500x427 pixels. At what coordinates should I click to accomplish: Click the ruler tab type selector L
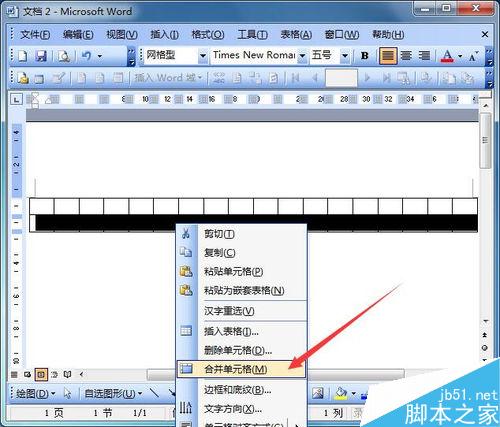(16, 99)
